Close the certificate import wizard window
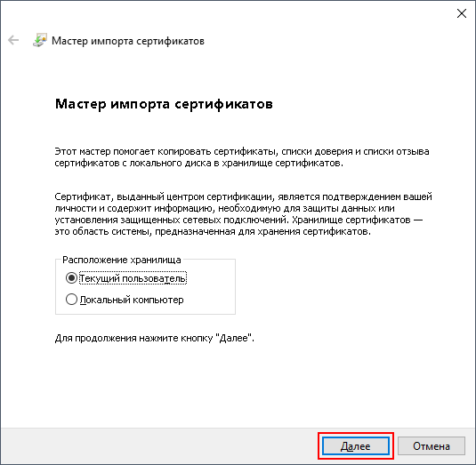Image resolution: width=476 pixels, height=465 pixels. coord(462,13)
